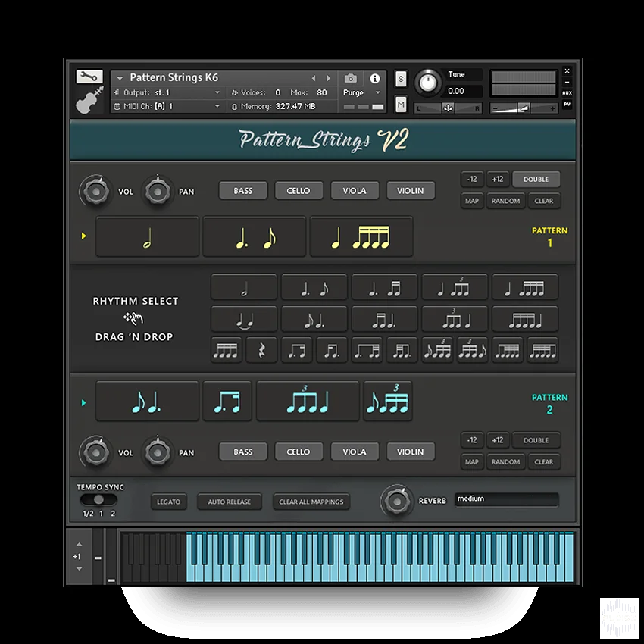Shift keyboard octave down with the arrow
The width and height of the screenshot is (644, 644).
[80, 569]
